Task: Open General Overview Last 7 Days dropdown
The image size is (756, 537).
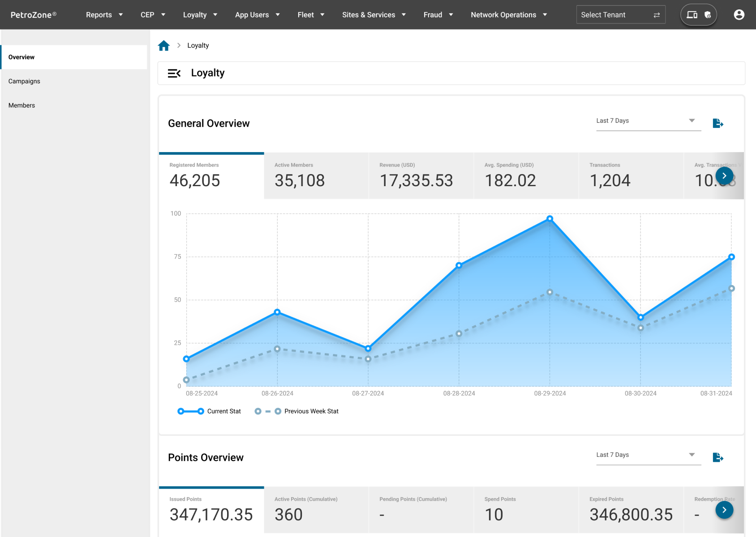Action: point(648,121)
